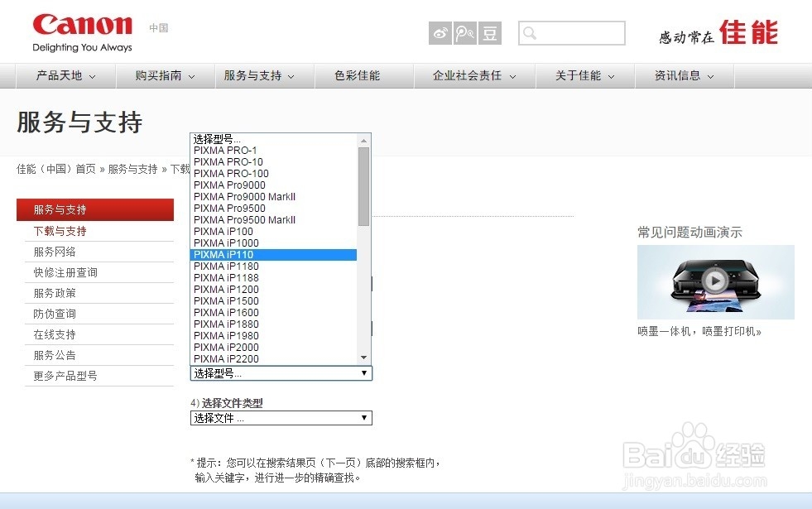Open the 资讯信息 menu

[x=684, y=75]
